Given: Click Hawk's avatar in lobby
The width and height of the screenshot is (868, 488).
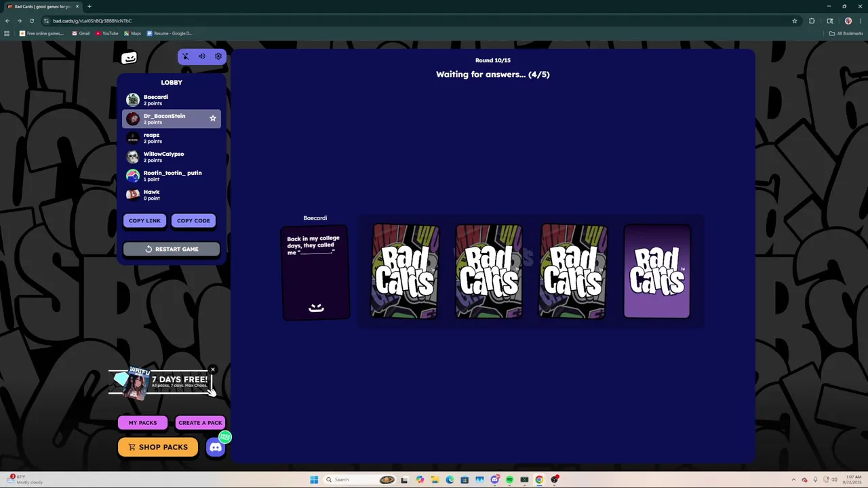Looking at the screenshot, I should pyautogui.click(x=133, y=195).
